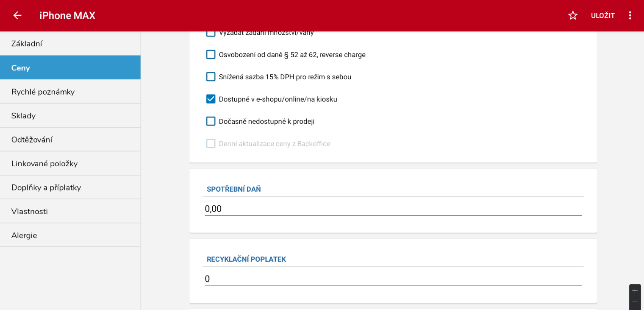Uncheck Dostupné v e-shopu/online/na kiosku
This screenshot has width=644, height=310.
211,99
